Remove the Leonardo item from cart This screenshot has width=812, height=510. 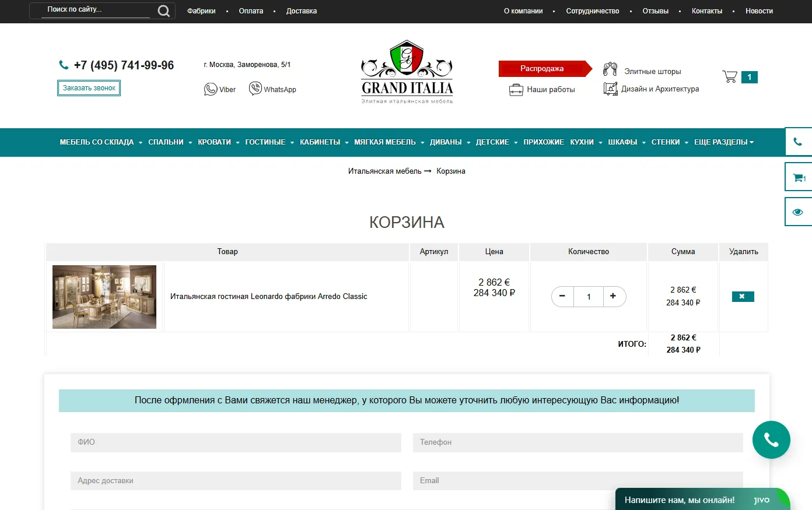tap(743, 297)
